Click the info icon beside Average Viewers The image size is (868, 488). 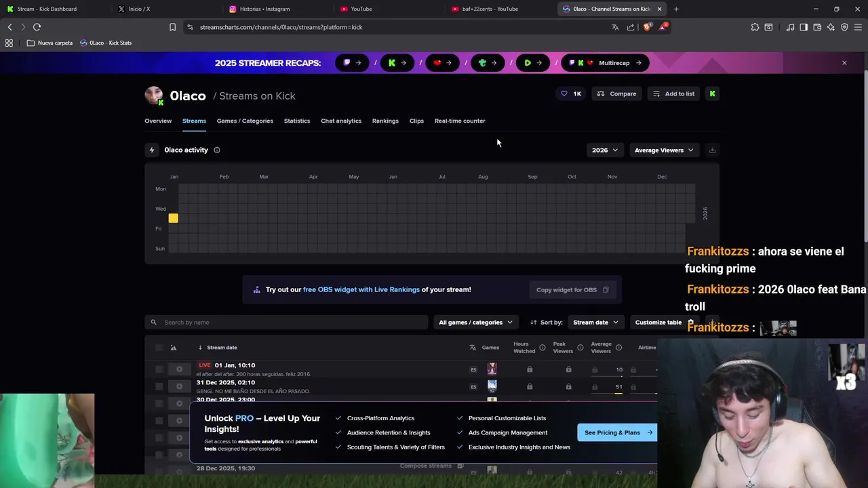point(618,348)
